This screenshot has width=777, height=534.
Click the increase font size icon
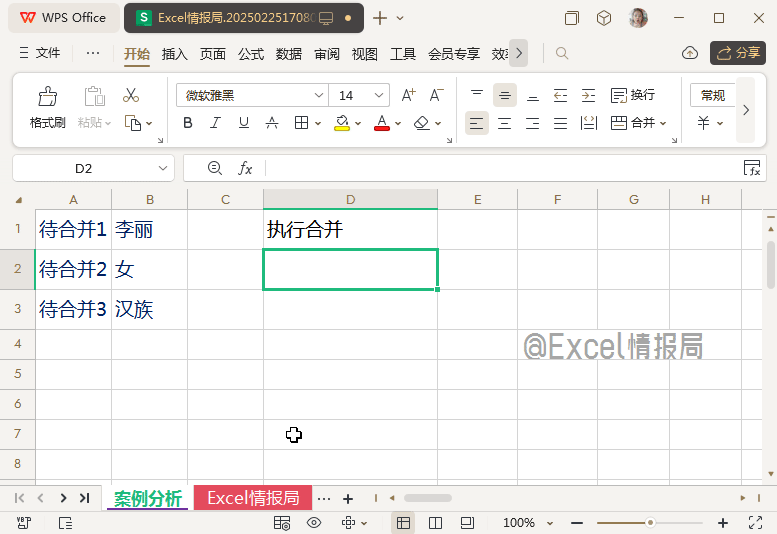[408, 95]
